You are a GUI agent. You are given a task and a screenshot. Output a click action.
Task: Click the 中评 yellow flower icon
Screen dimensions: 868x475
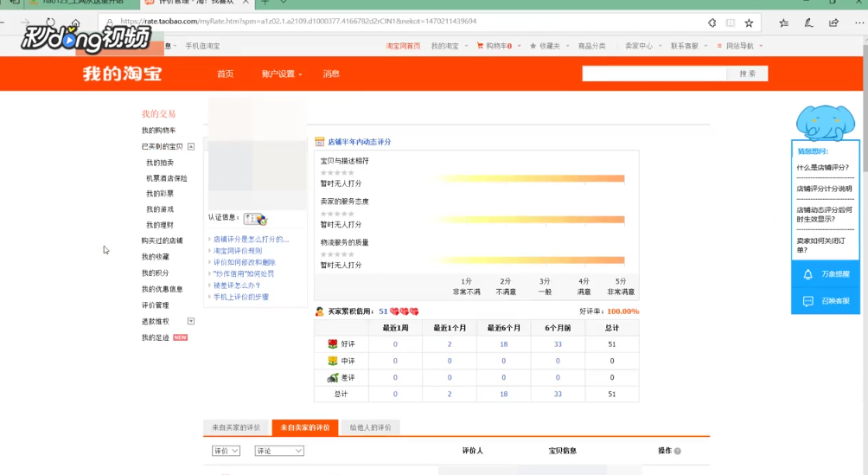pos(333,361)
